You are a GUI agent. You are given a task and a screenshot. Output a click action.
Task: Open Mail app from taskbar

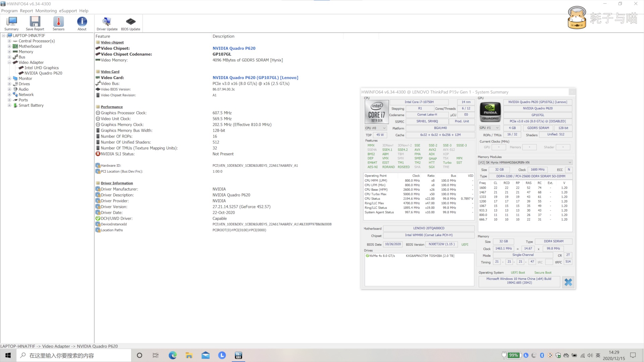(x=205, y=355)
